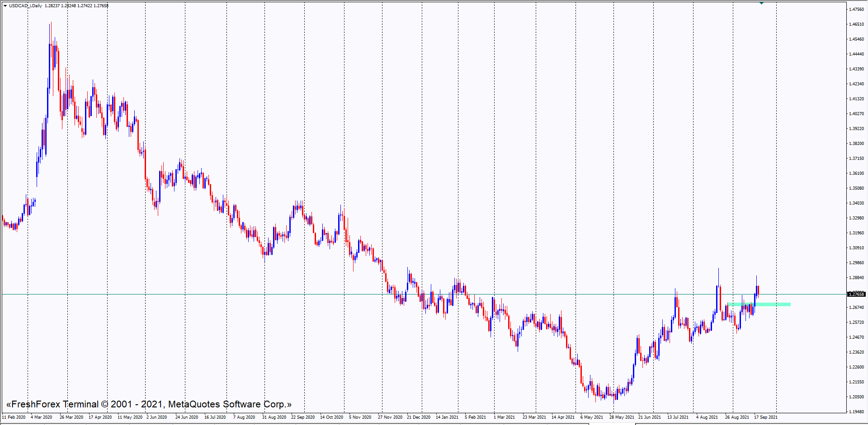
Task: Click the 17 Sep 2021 date label
Action: click(x=766, y=417)
